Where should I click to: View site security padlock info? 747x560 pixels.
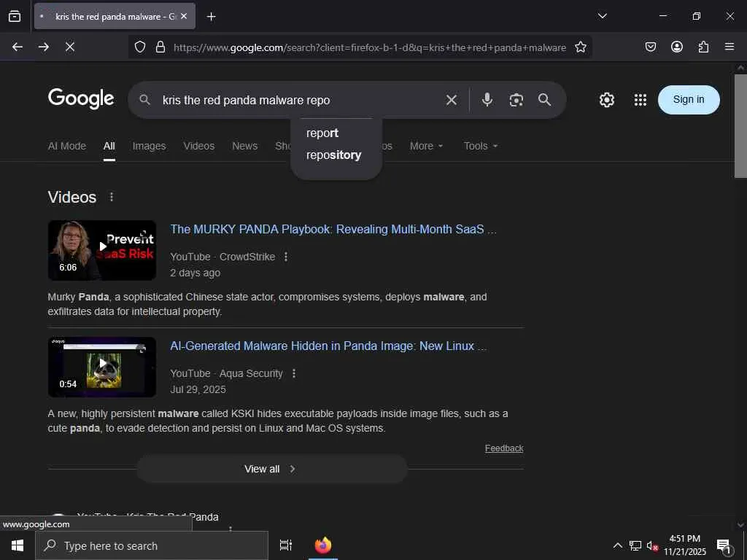pyautogui.click(x=160, y=47)
